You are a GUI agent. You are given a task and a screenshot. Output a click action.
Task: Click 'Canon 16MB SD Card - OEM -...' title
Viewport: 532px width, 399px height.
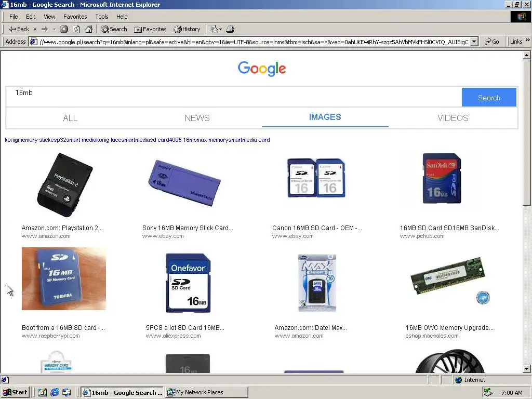(x=317, y=228)
